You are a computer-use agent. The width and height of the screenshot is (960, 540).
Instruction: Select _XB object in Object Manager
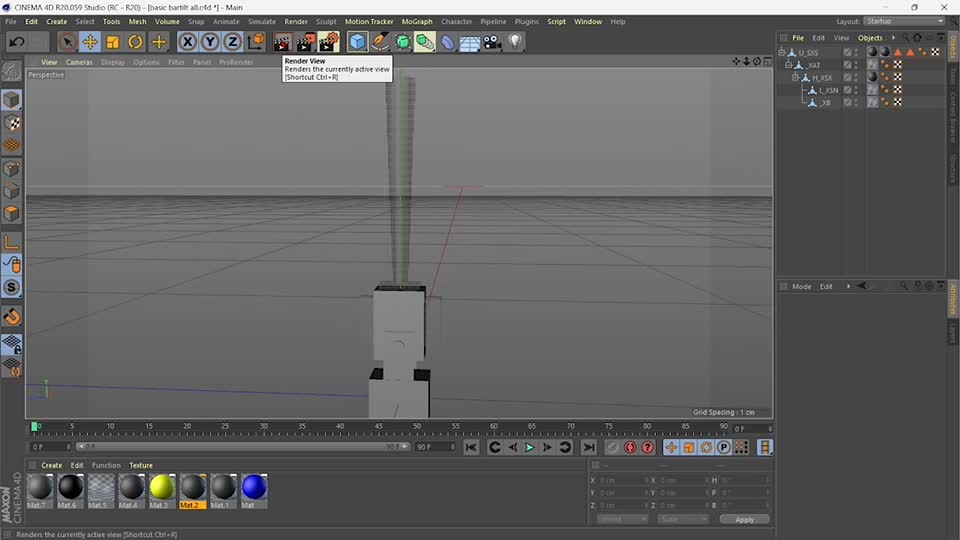point(825,103)
